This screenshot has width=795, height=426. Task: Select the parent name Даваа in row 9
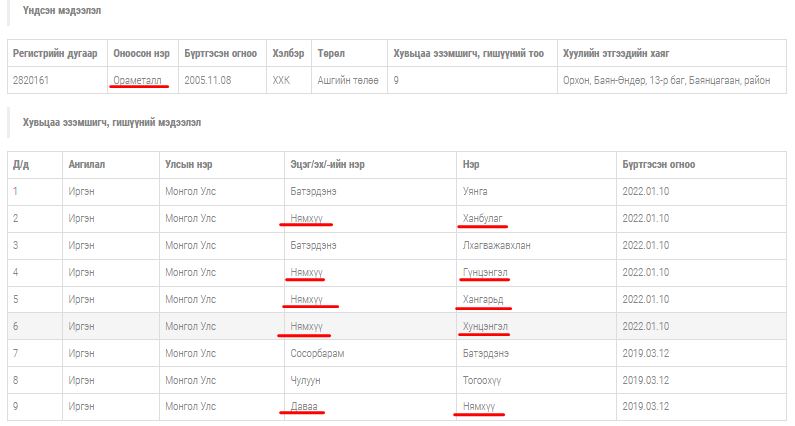pyautogui.click(x=303, y=406)
